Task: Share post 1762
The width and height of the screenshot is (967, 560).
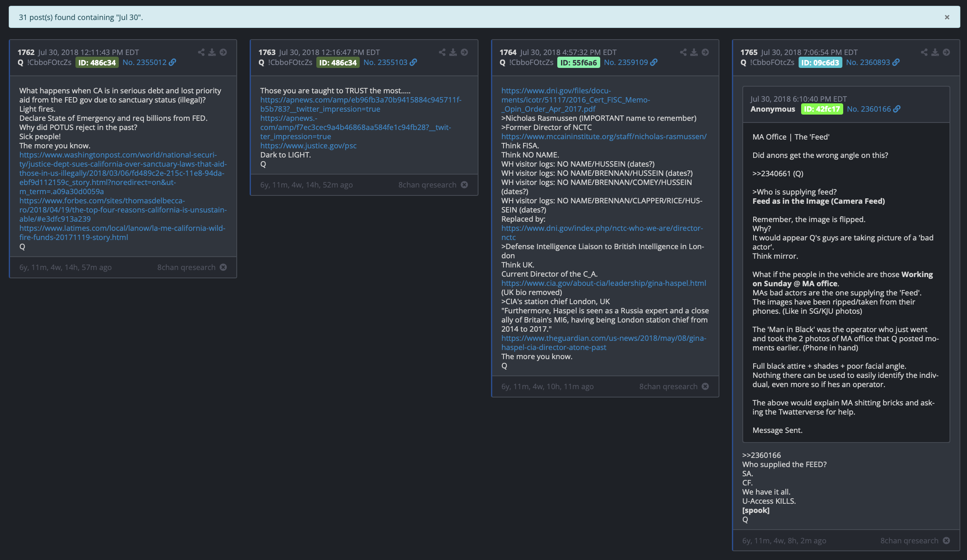Action: (x=201, y=52)
